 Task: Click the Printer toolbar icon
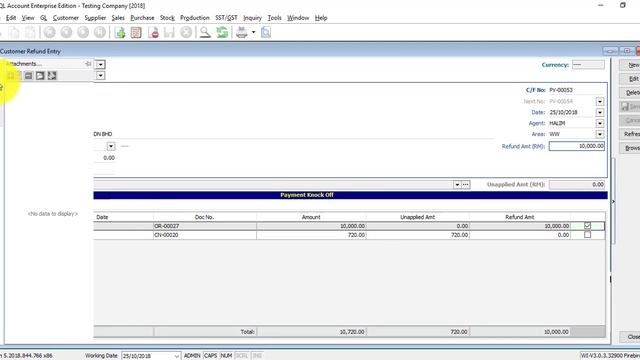242,32
